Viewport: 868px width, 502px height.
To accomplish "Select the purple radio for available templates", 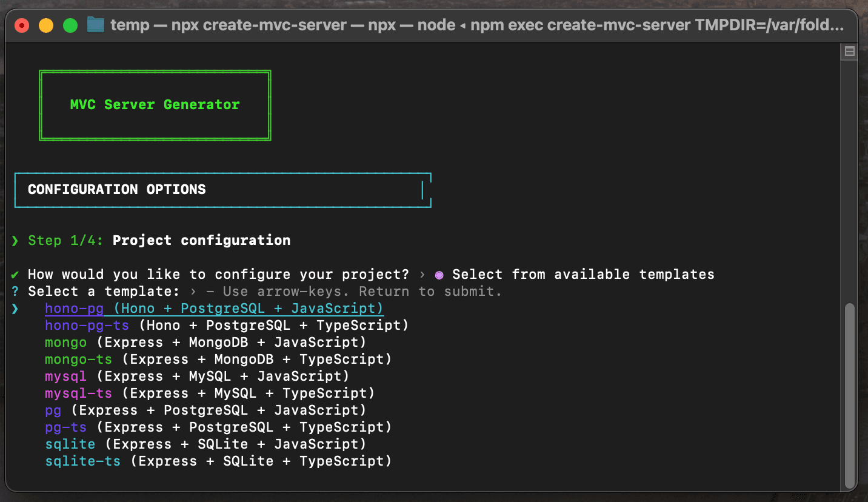I will (438, 275).
